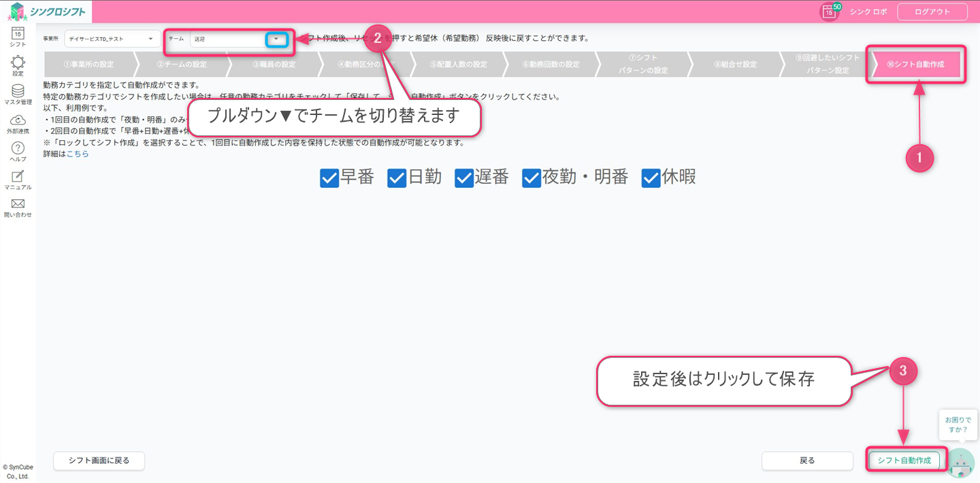Uncheck the 早番 checkbox
The image size is (980, 483).
(329, 178)
